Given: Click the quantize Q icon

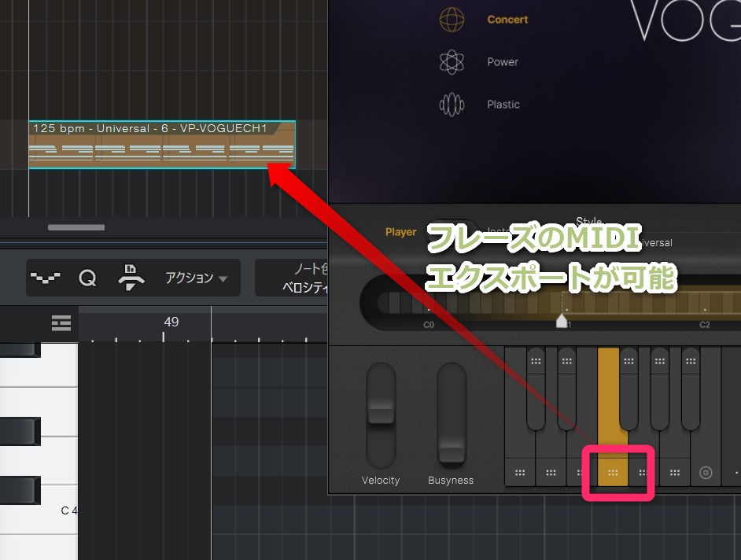Looking at the screenshot, I should pos(87,278).
